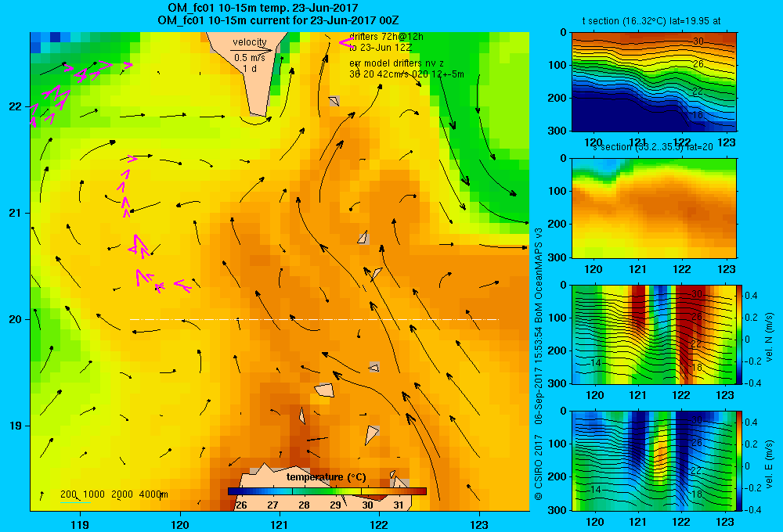Click the 'drifters 72h@12h' text
Screen dimensions: 783x532
(386, 37)
